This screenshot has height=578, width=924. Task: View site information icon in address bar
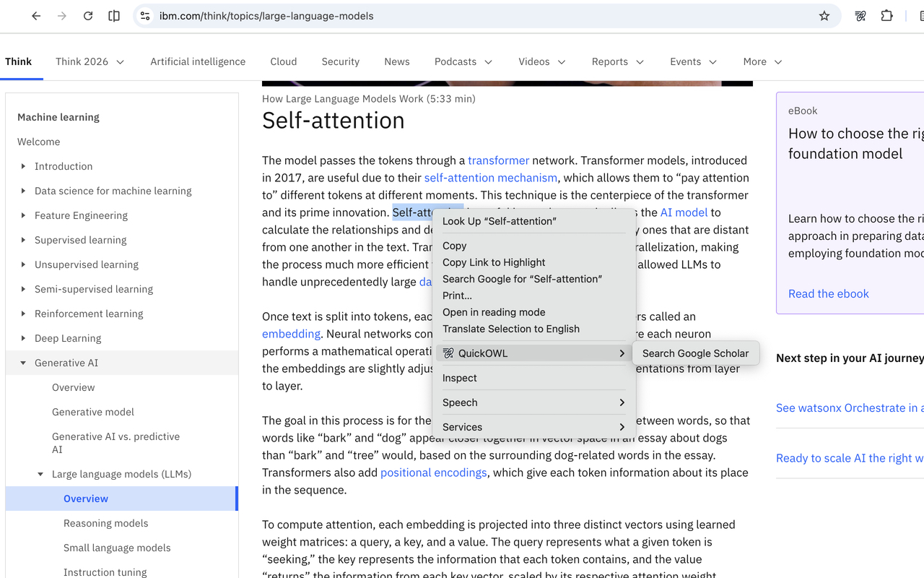145,16
